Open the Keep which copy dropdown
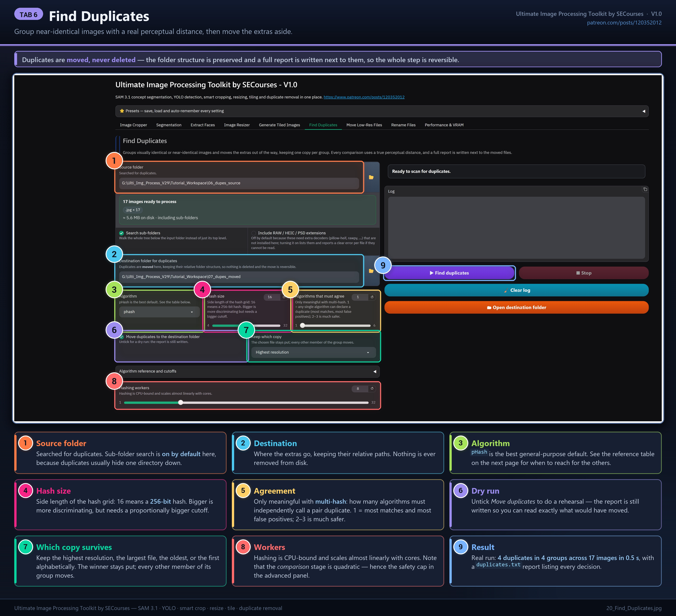The image size is (676, 616). (314, 352)
